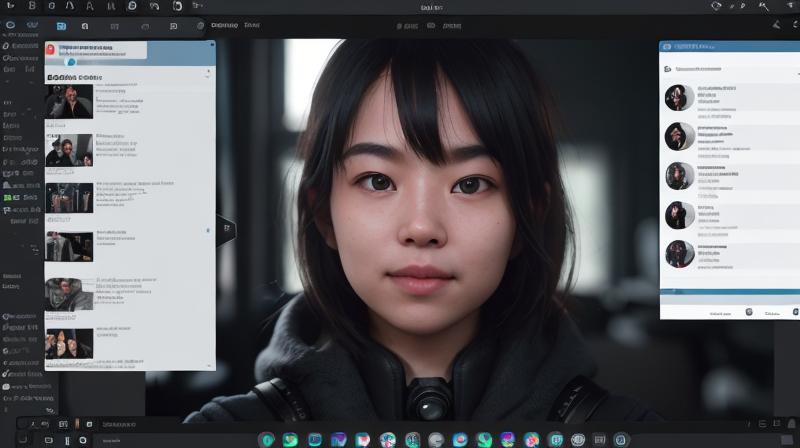Click the small icon in right panel header
The width and height of the screenshot is (800, 448).
667,46
